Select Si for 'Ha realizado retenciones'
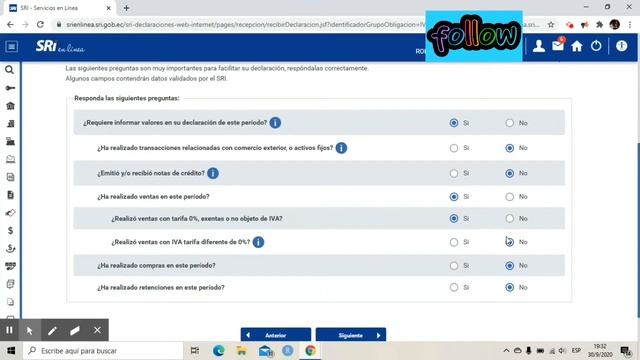Image resolution: width=640 pixels, height=360 pixels. coord(453,287)
